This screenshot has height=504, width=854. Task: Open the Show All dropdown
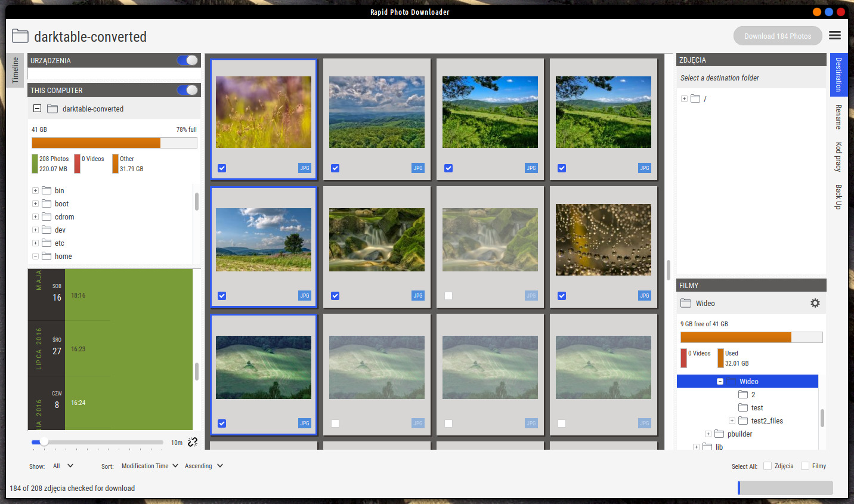tap(63, 466)
